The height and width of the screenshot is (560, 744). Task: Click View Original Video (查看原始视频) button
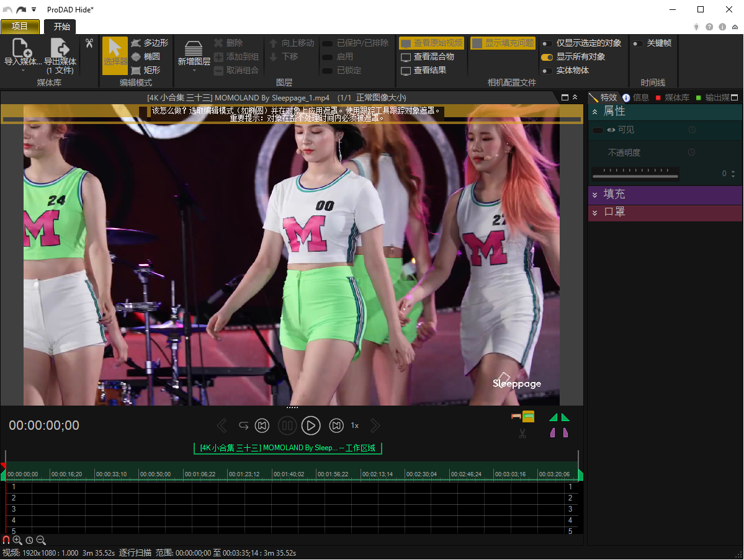432,43
